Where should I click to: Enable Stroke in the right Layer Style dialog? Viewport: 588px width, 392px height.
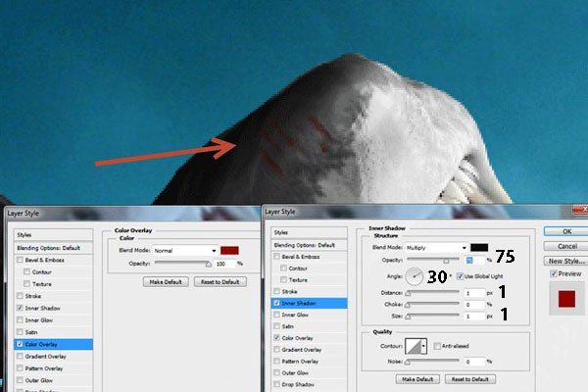point(276,291)
